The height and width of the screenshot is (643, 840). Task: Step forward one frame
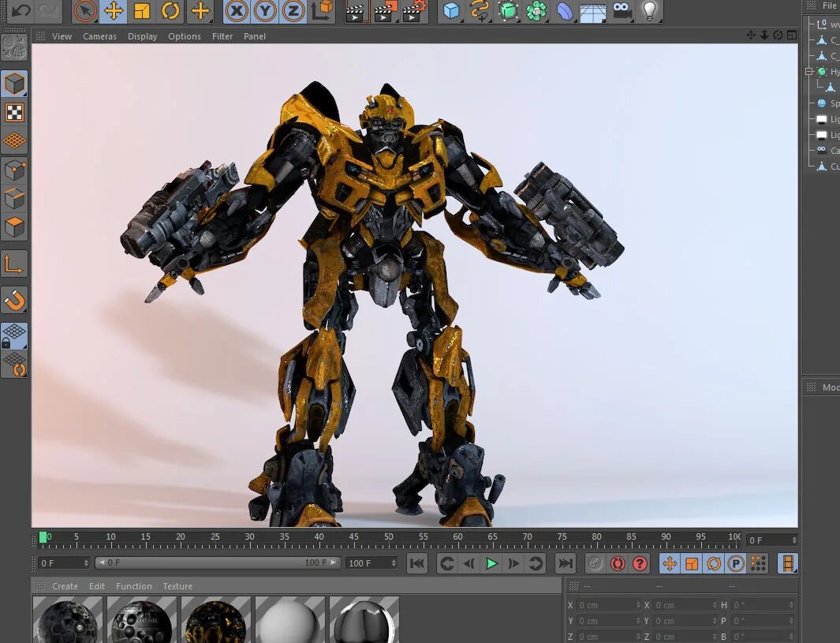513,563
